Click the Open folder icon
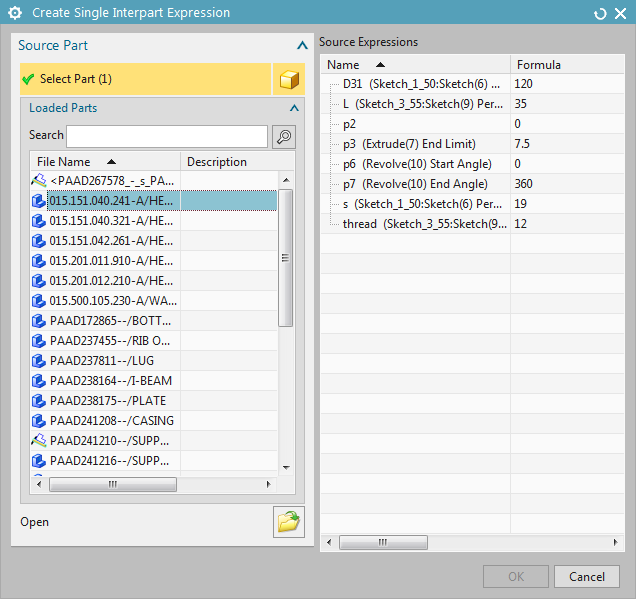The image size is (636, 599). point(289,522)
